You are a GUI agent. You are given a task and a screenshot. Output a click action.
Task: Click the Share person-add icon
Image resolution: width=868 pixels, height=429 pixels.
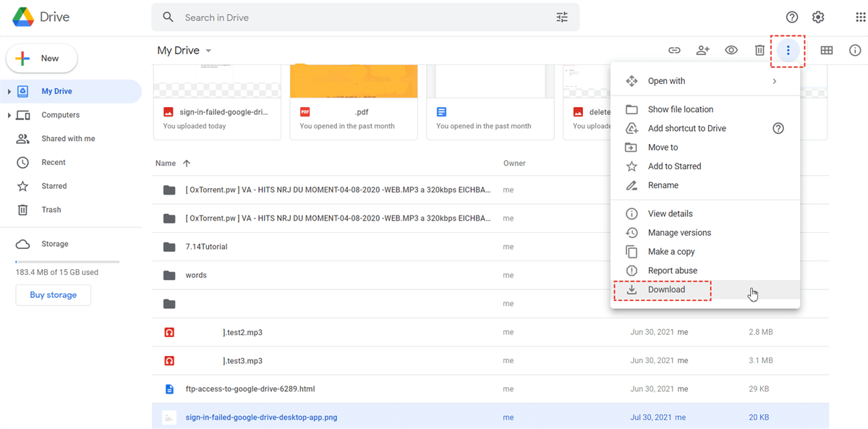click(x=702, y=51)
